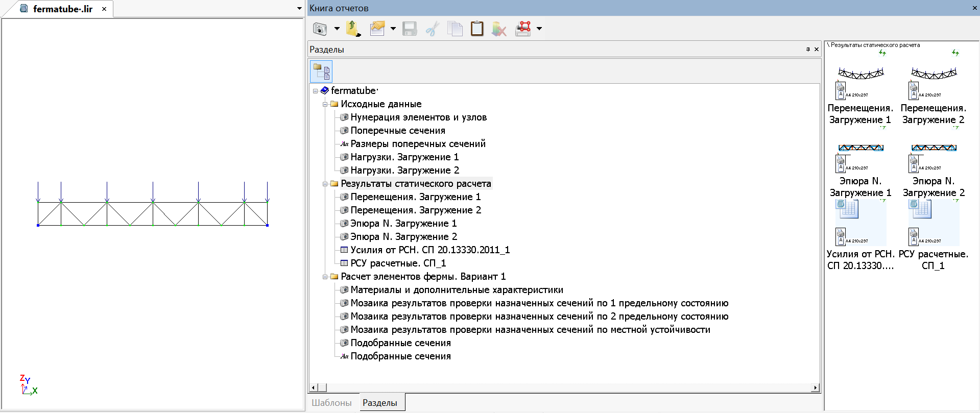Open the document tabs list dropdown arrow

click(299, 9)
